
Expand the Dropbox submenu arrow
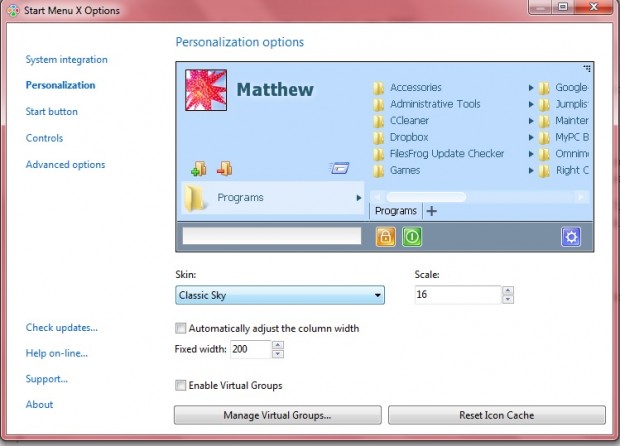531,138
